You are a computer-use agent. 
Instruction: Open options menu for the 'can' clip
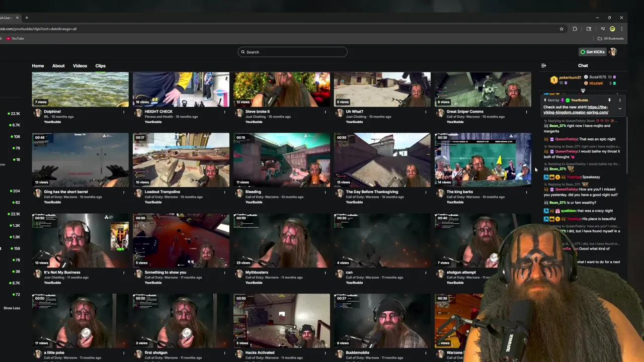point(426,273)
